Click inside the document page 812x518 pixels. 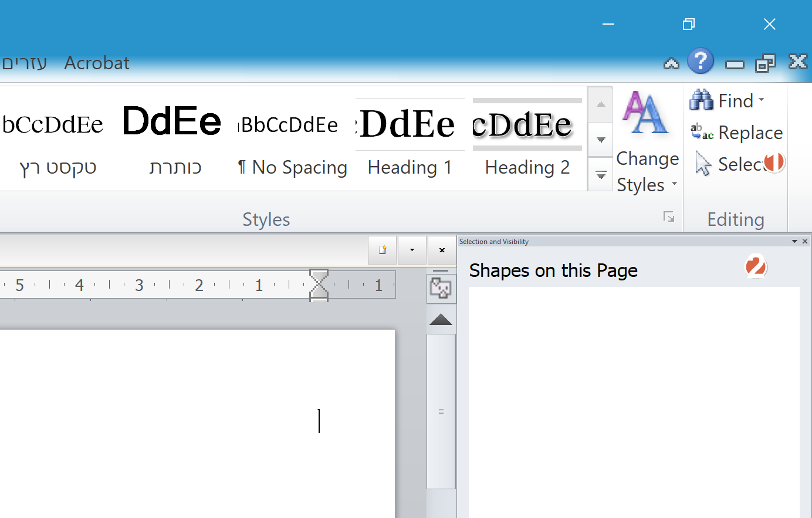coord(197,424)
